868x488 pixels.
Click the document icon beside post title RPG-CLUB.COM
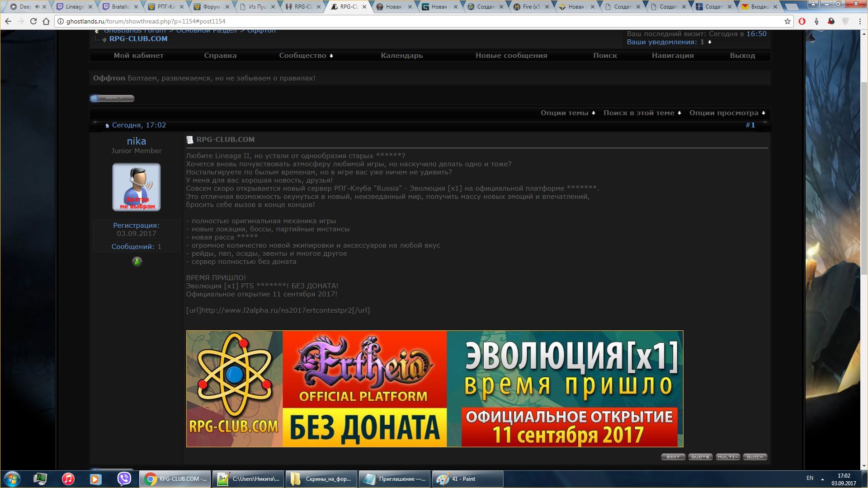coord(190,140)
